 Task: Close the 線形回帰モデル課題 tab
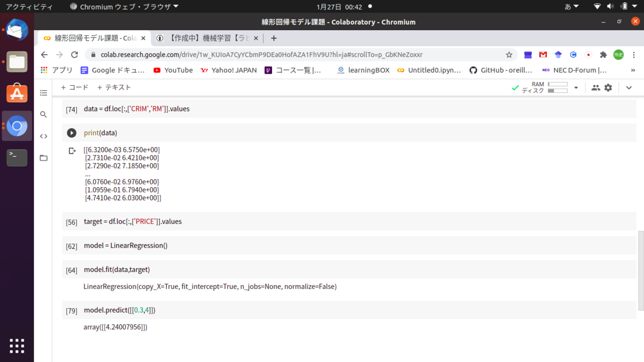pyautogui.click(x=144, y=38)
